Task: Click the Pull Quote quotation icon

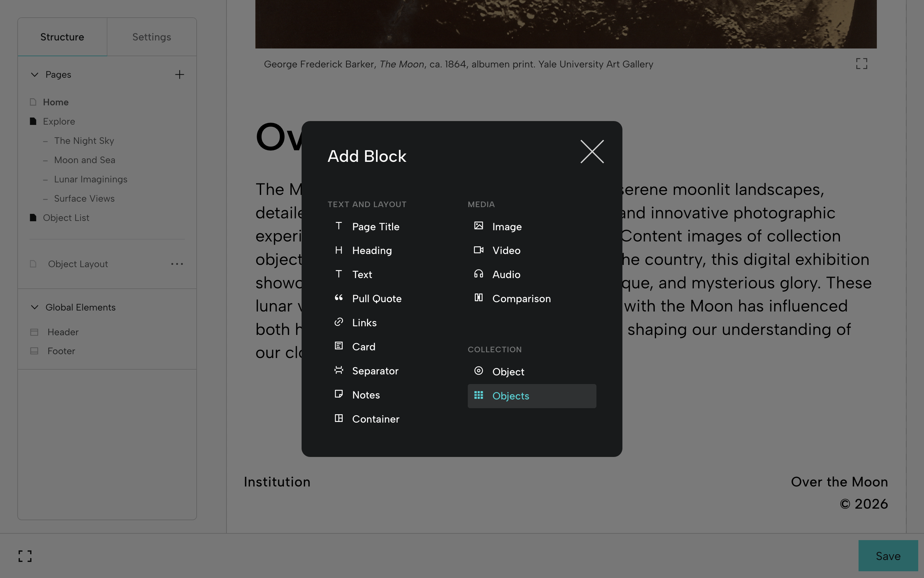Action: [339, 298]
